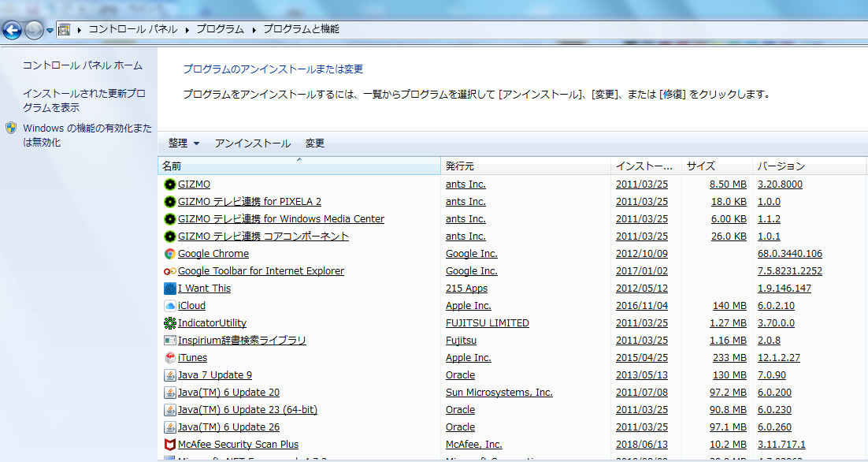Open Windows の機能の有効化または無効化 link
The image size is (868, 462).
tap(87, 135)
